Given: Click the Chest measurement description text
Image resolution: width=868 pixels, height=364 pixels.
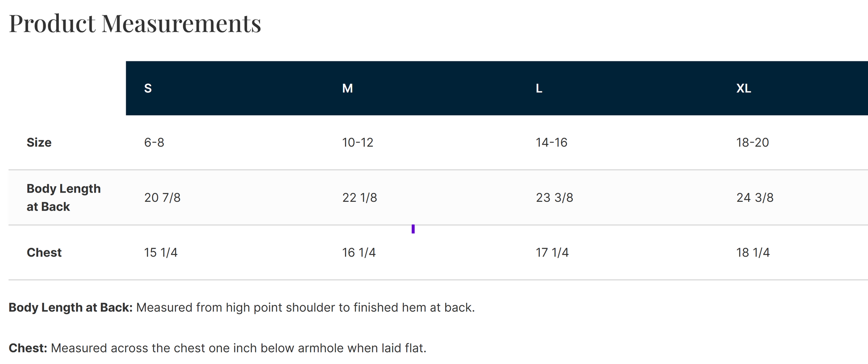Looking at the screenshot, I should click(x=218, y=348).
